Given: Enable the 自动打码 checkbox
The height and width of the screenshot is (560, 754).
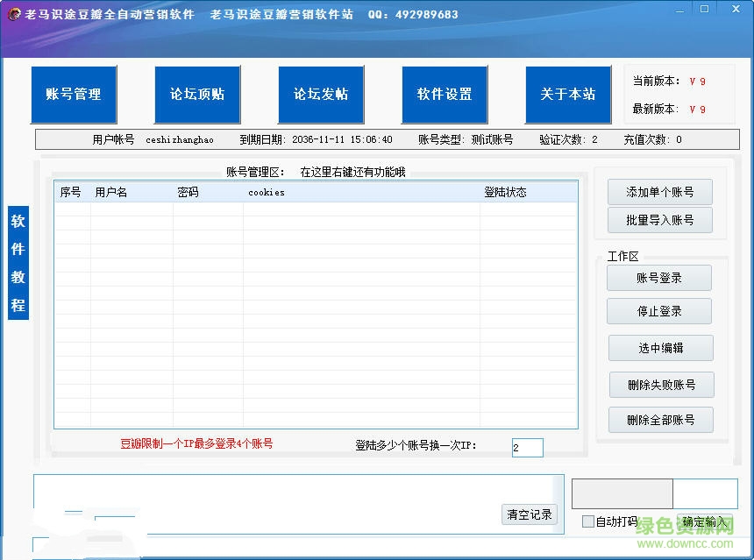Looking at the screenshot, I should [588, 521].
